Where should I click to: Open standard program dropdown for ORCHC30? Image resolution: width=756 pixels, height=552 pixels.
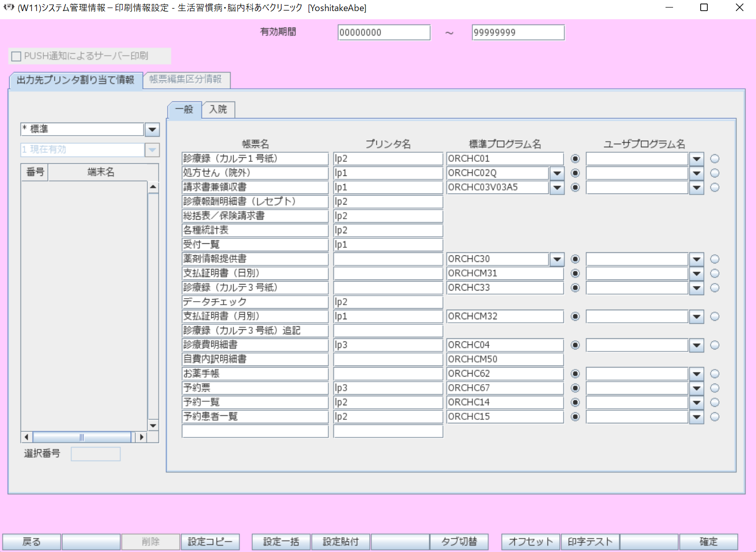point(556,259)
